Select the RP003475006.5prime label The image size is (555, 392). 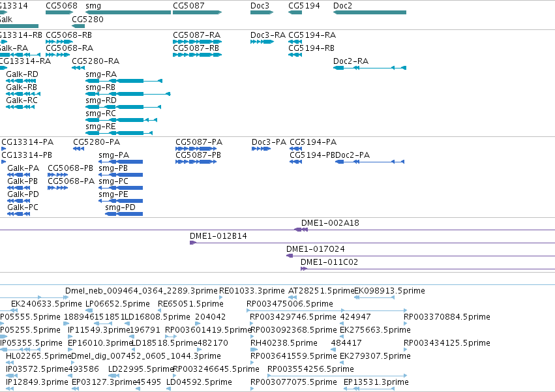[x=290, y=304]
